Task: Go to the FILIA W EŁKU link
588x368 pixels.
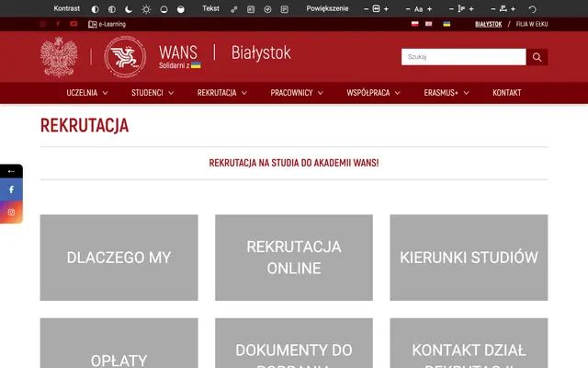Action: coord(532,24)
